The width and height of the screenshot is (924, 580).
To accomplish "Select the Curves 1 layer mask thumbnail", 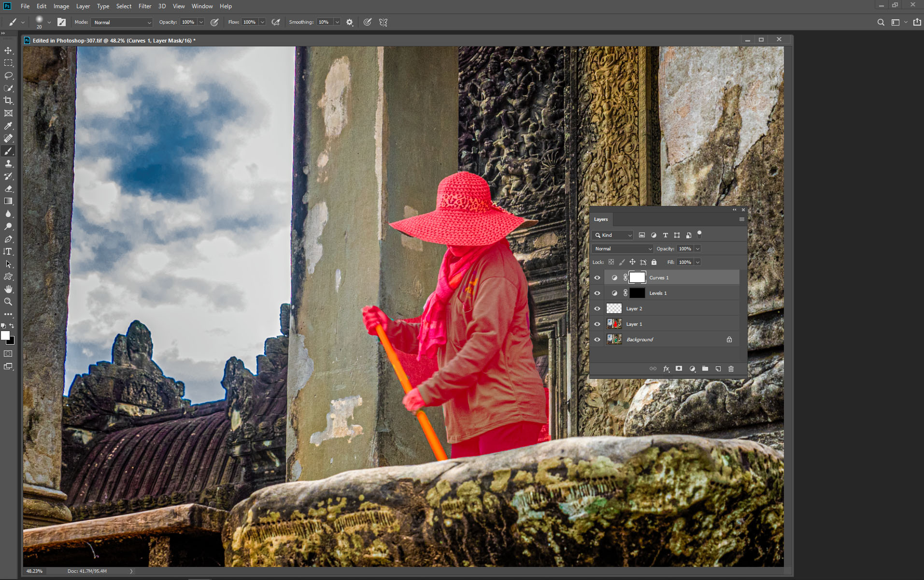I will tap(637, 277).
